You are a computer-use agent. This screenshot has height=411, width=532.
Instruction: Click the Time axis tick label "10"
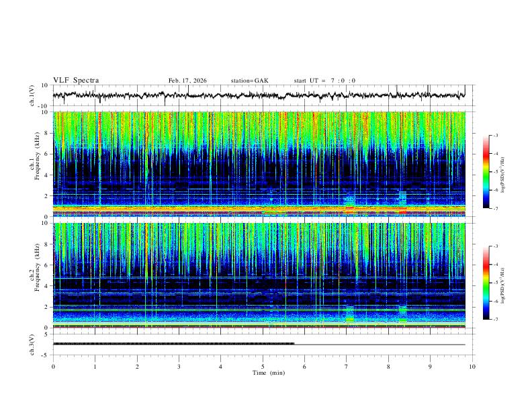tap(472, 367)
